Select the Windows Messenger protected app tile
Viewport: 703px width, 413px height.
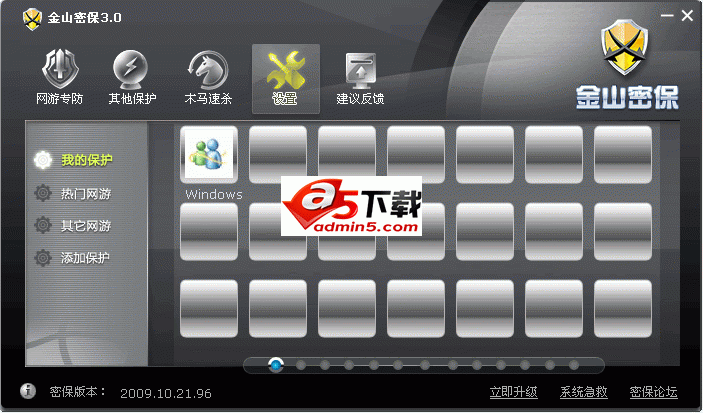point(209,154)
